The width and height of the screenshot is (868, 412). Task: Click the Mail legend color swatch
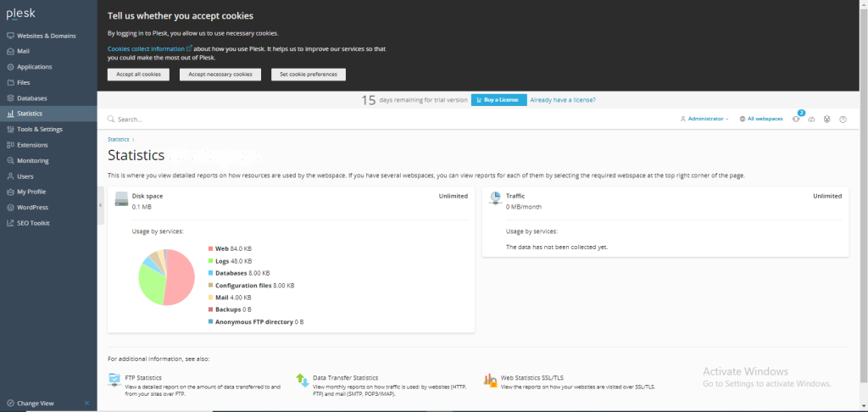coord(210,298)
